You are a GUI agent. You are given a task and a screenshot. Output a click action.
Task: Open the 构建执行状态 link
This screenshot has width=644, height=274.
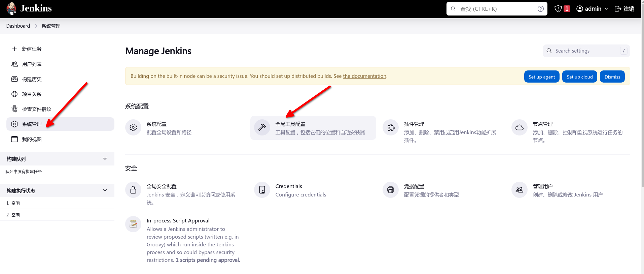coord(21,191)
